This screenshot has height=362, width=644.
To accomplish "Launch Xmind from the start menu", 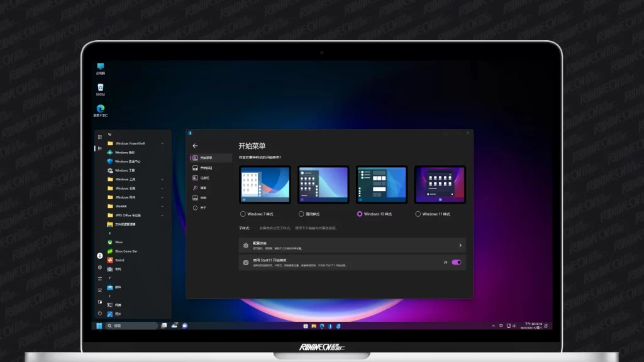I will tap(119, 260).
